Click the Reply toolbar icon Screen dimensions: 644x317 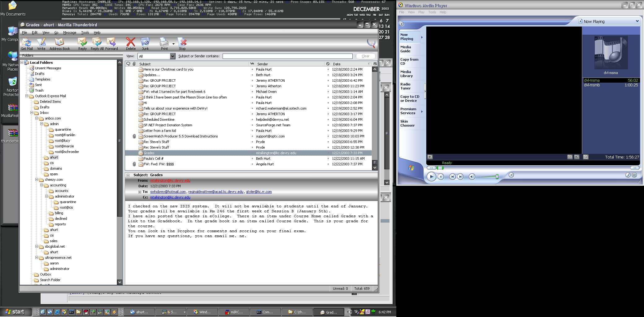click(82, 44)
